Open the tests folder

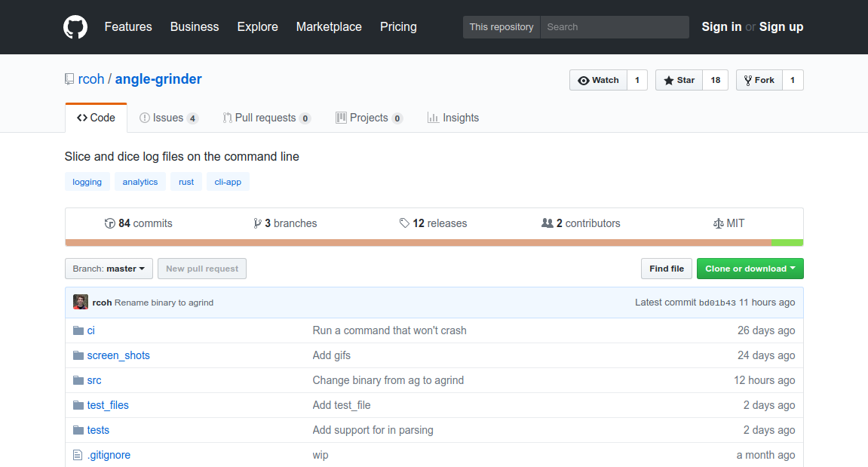pos(98,431)
